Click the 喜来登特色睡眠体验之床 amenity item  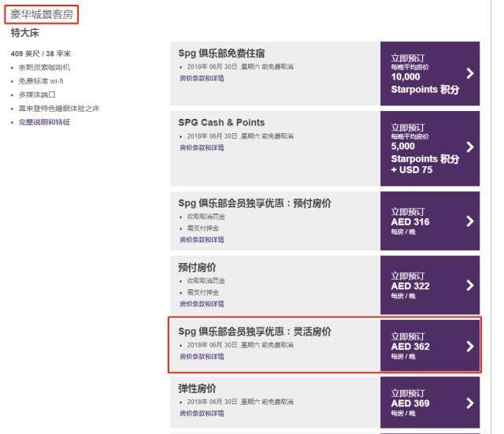59,109
